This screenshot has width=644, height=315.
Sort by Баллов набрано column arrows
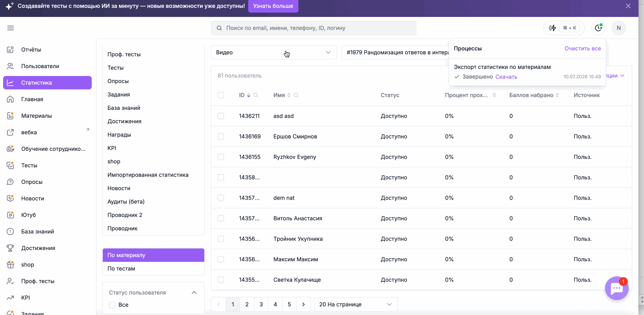(557, 95)
